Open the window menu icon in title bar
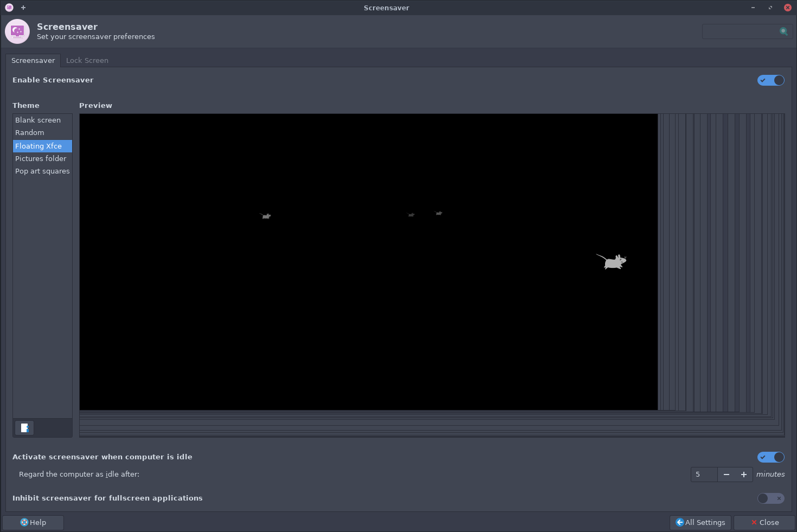 tap(9, 8)
